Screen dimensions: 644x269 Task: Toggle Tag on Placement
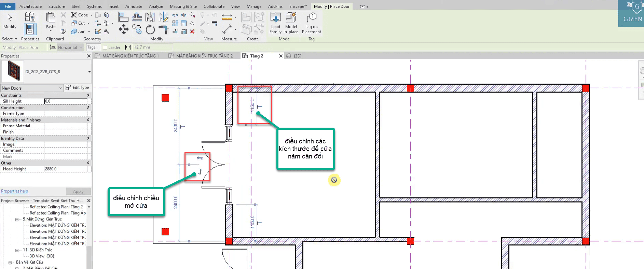(311, 23)
